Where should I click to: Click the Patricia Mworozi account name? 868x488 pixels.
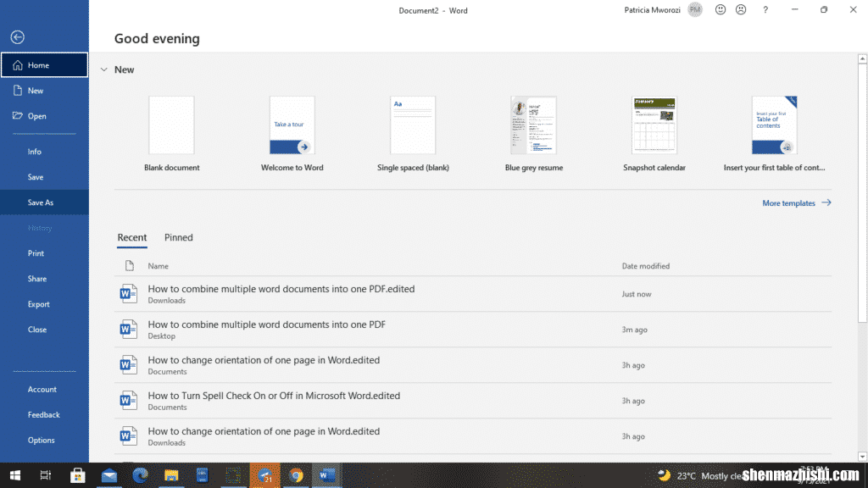[652, 10]
